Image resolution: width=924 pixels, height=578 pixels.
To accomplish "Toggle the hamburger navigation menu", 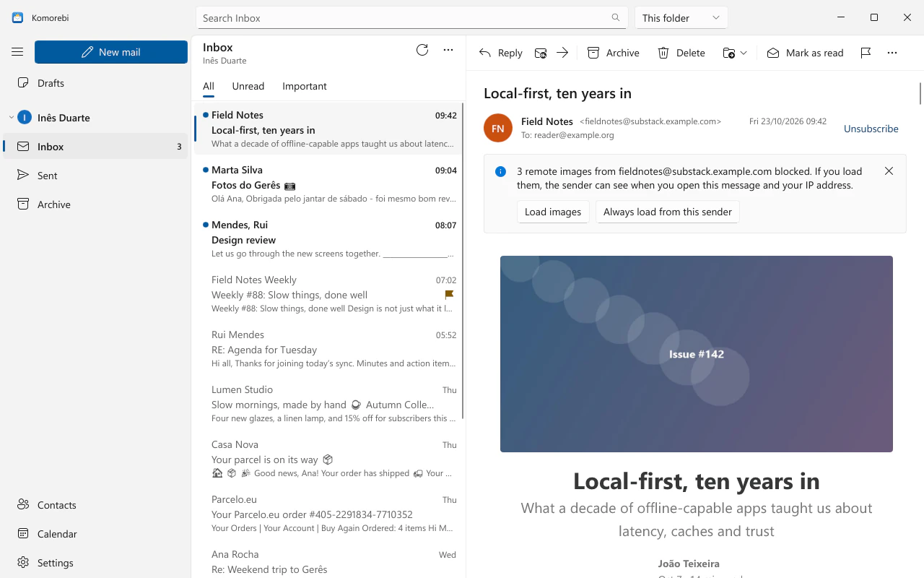I will click(x=17, y=52).
